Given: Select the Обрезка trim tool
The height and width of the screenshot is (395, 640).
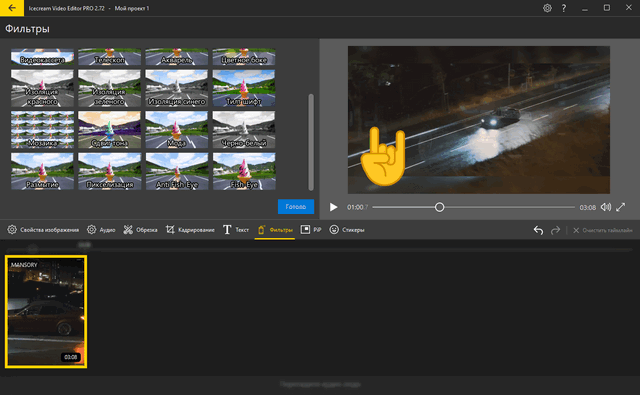Looking at the screenshot, I should pyautogui.click(x=140, y=230).
